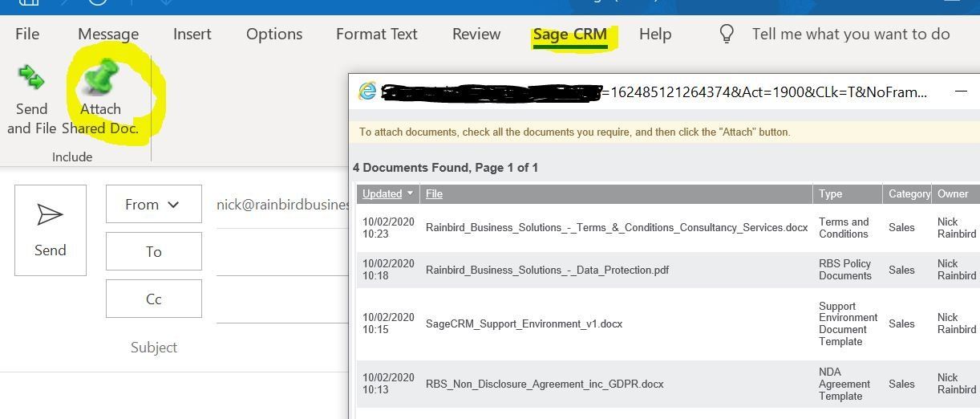Select the Format Text tab
Image resolution: width=980 pixels, height=419 pixels.
[377, 34]
